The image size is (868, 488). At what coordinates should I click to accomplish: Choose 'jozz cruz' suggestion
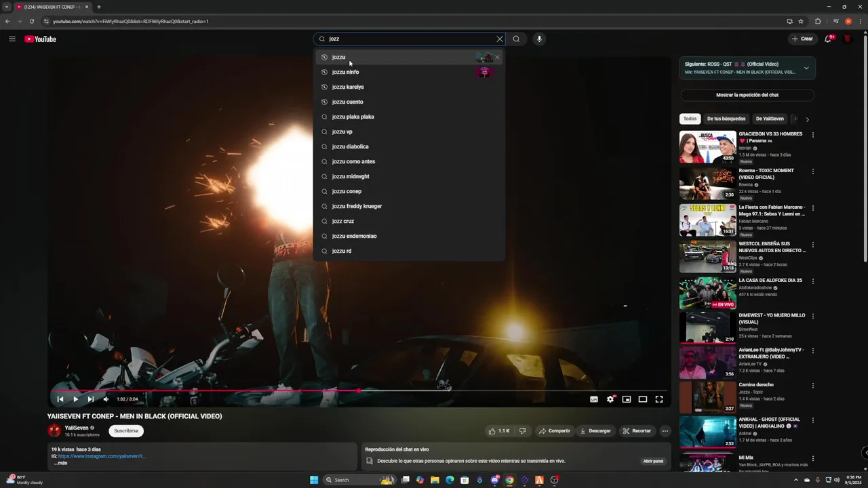(x=409, y=221)
